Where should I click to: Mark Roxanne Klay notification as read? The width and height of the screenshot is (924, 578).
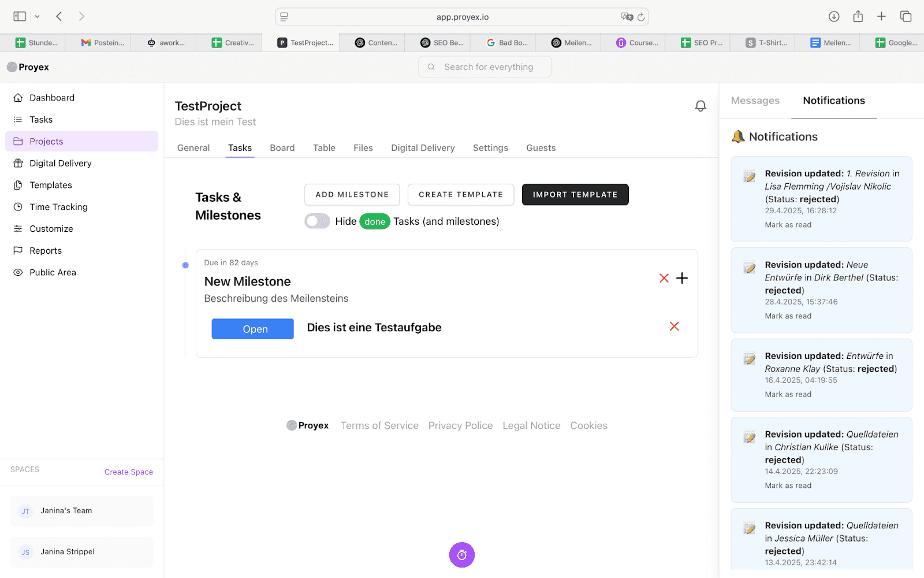point(788,394)
